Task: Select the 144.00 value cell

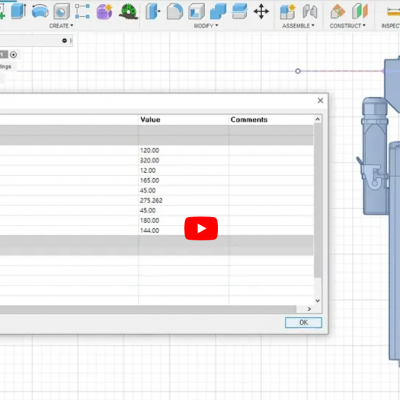Action: pyautogui.click(x=184, y=230)
